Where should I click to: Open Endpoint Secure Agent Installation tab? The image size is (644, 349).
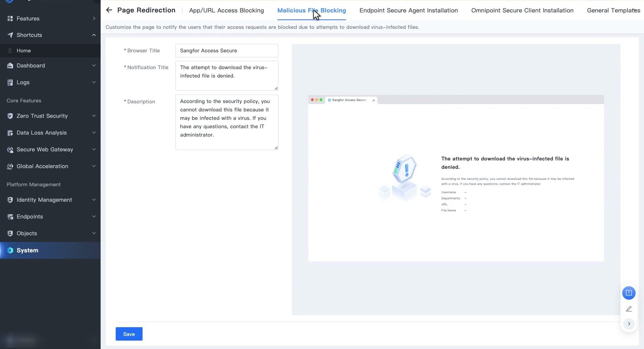tap(409, 10)
